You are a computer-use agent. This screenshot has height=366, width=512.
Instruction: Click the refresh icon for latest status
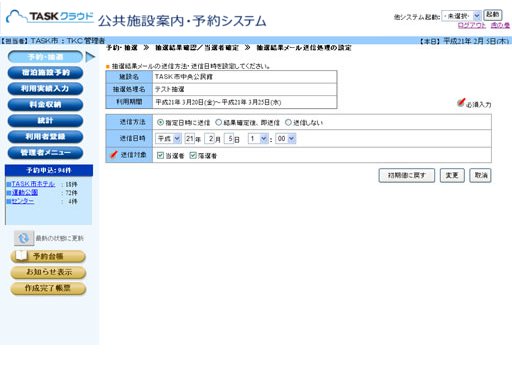(x=24, y=238)
